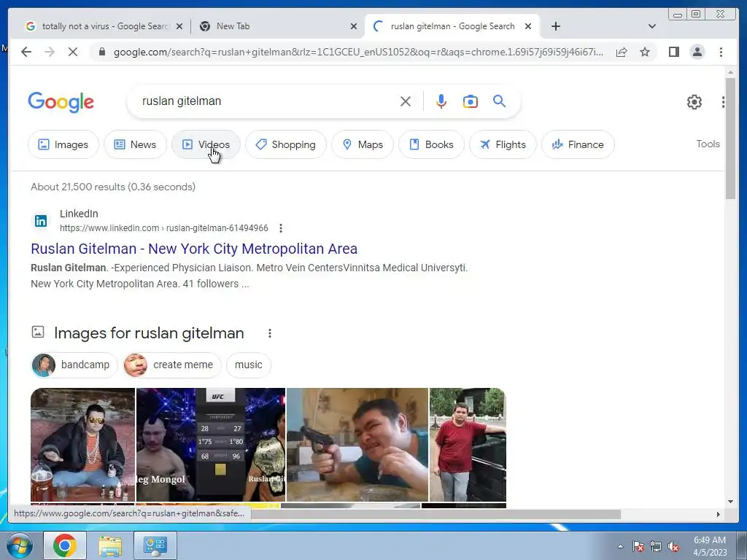
Task: Open Ruslan Gitelman New York City link
Action: click(194, 249)
